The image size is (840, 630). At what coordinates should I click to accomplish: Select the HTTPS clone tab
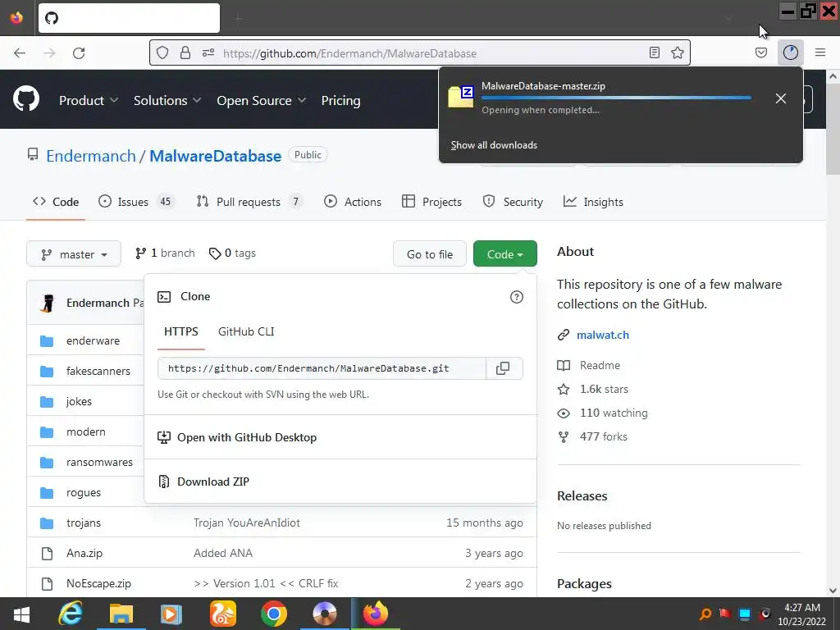coord(181,331)
